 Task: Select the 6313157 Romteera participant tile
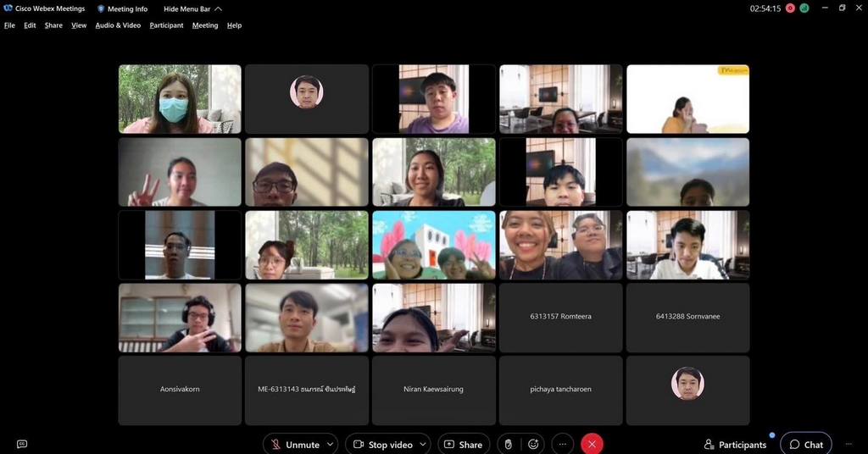coord(560,317)
